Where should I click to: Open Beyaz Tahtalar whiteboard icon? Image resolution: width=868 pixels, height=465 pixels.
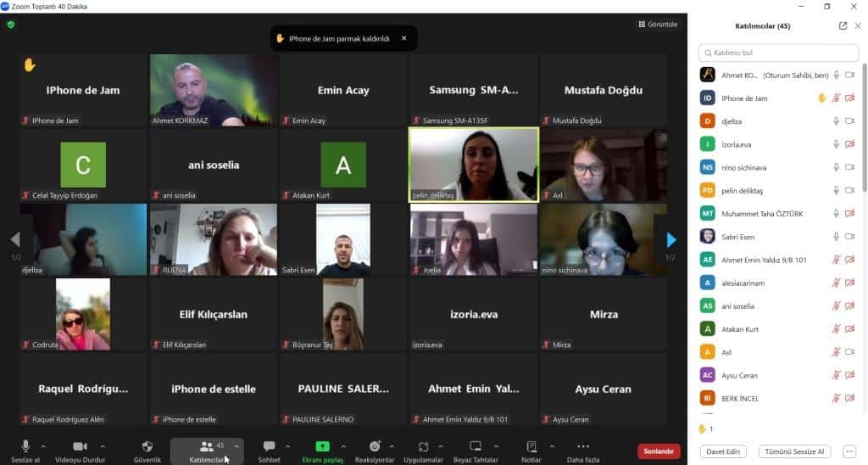tap(476, 446)
